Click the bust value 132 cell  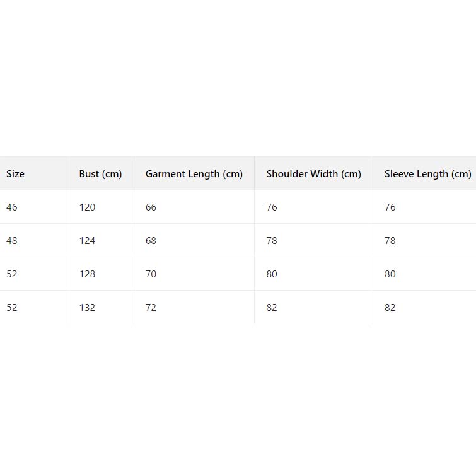(x=87, y=308)
